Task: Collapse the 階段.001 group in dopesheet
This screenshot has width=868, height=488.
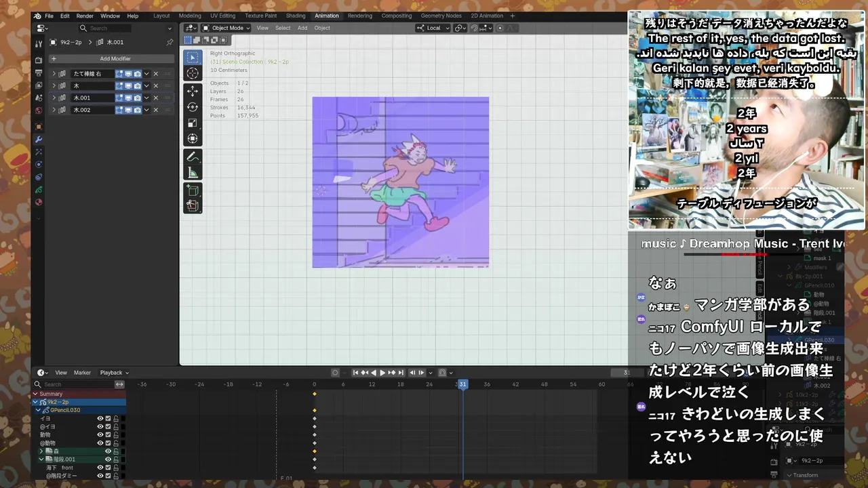Action: (41, 459)
